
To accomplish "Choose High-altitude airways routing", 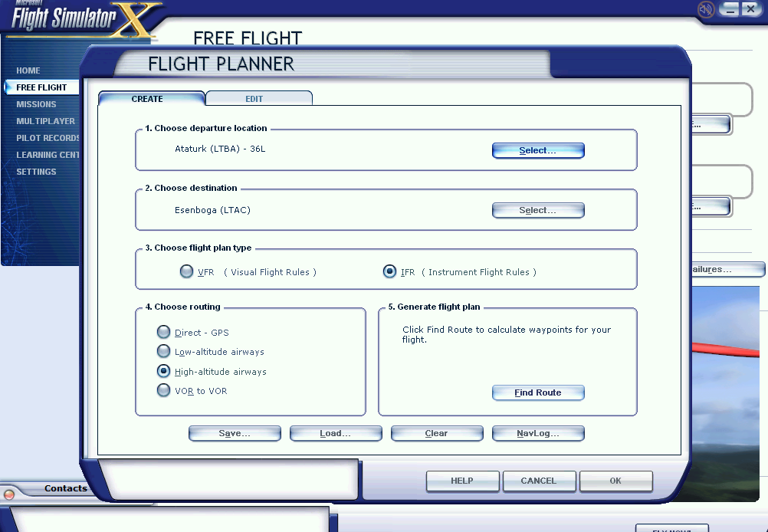I will pos(163,371).
